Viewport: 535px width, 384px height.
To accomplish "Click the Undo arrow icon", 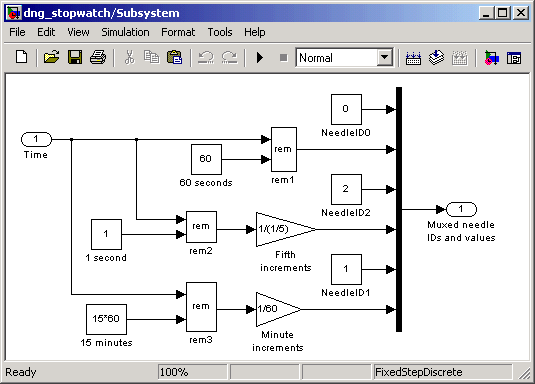I will pos(206,57).
